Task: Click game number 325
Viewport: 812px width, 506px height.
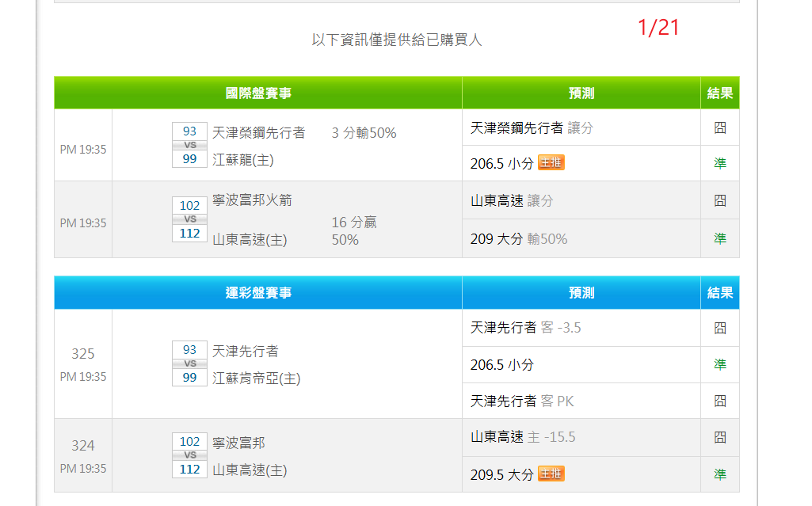Action: [x=83, y=354]
